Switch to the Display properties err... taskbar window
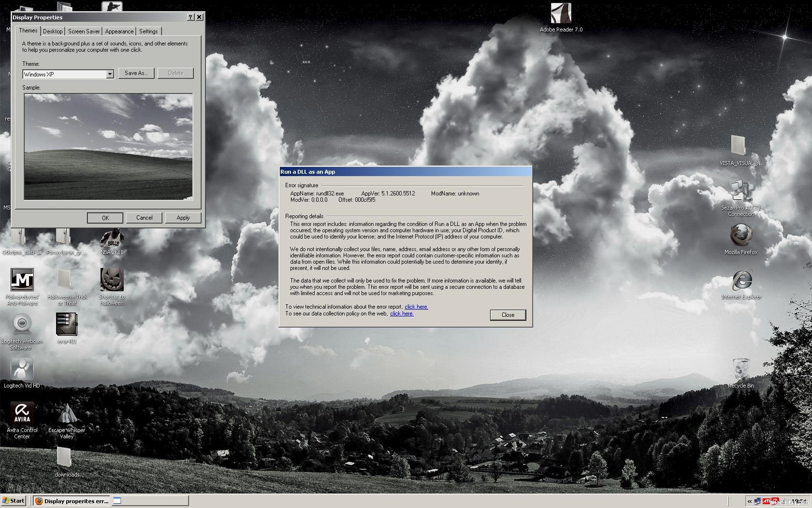The height and width of the screenshot is (508, 812). (72, 501)
